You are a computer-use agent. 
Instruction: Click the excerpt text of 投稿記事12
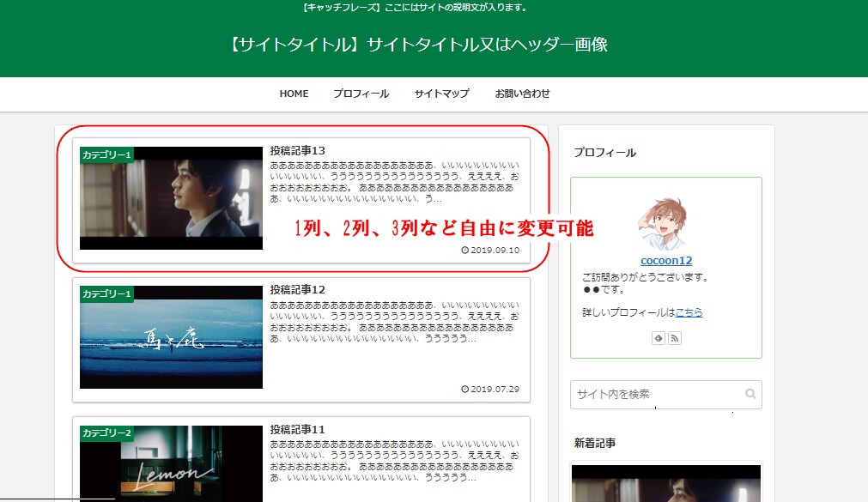pyautogui.click(x=395, y=322)
